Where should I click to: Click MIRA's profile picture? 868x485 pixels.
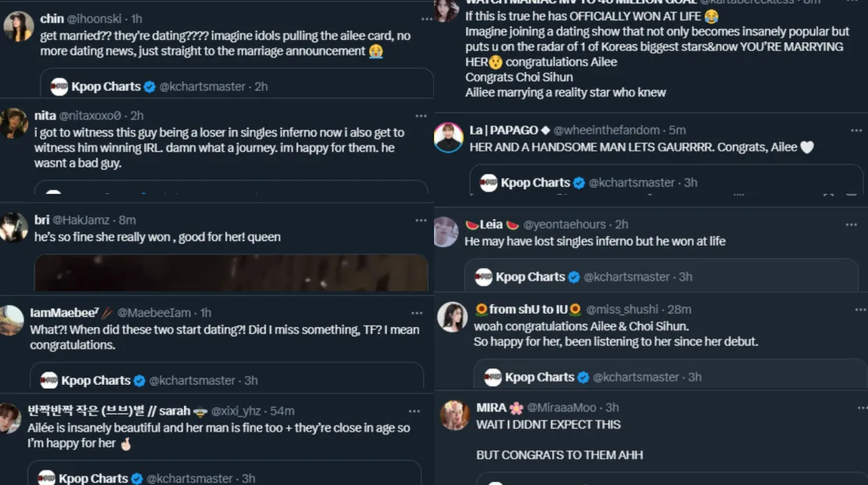pos(454,415)
